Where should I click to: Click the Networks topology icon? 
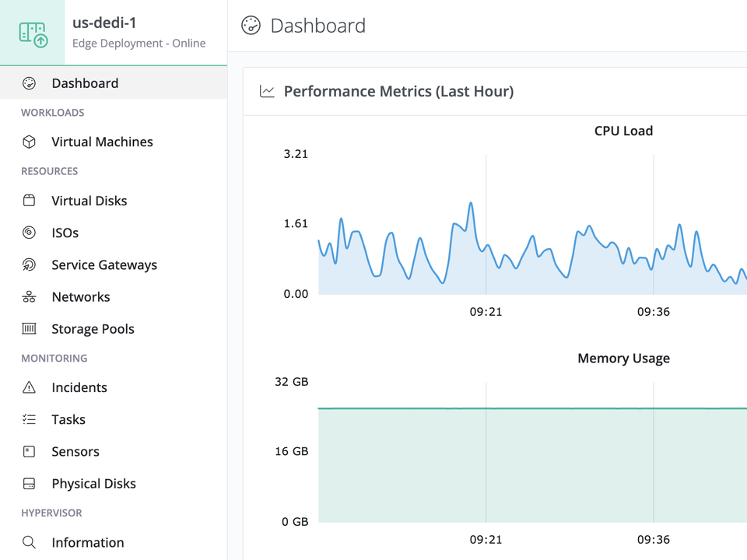point(29,296)
